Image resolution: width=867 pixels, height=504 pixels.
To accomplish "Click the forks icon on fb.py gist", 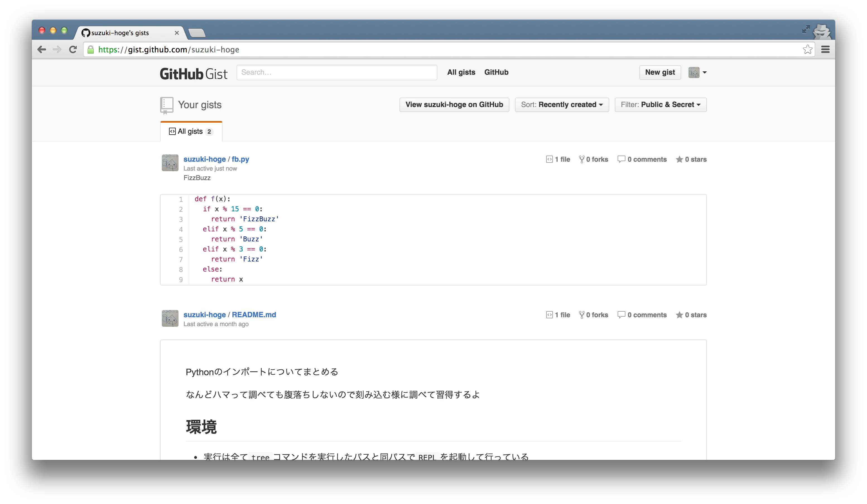I will pyautogui.click(x=582, y=159).
